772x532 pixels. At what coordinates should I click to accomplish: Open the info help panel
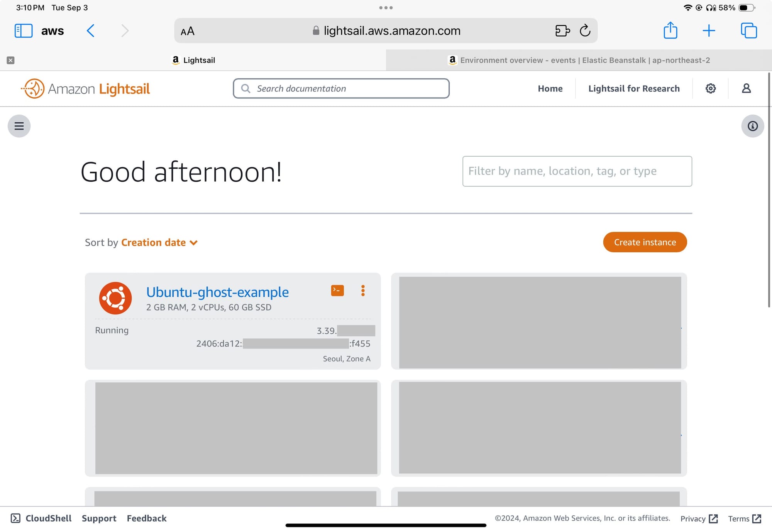[752, 126]
